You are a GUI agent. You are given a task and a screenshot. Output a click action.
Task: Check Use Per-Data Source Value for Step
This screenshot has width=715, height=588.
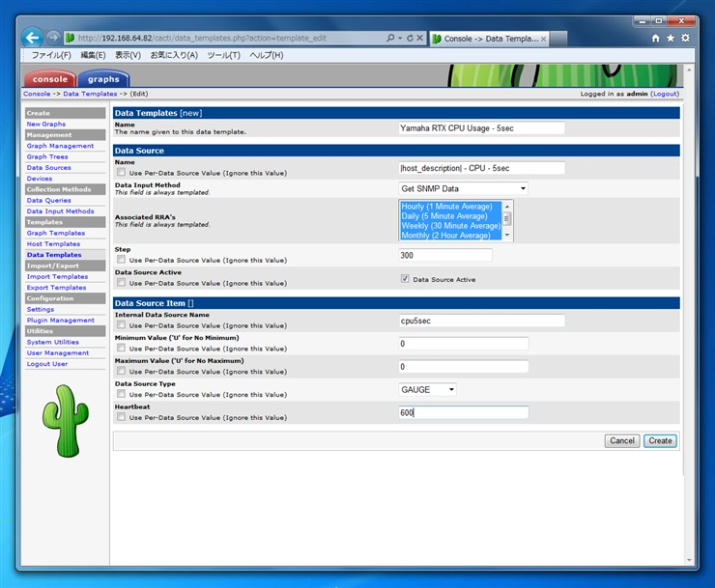tap(121, 260)
